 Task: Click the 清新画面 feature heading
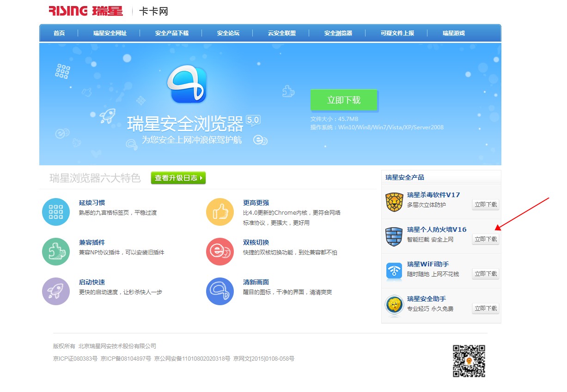256,282
